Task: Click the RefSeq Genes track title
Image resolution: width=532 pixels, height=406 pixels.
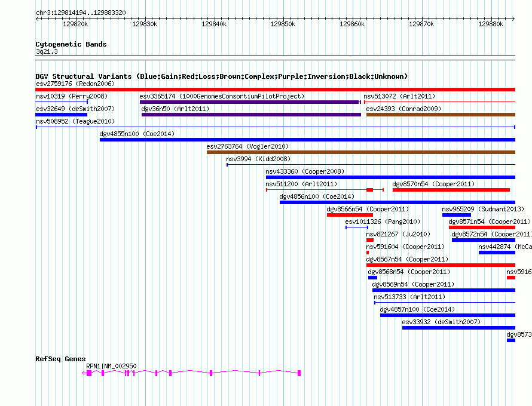Action: [60, 359]
